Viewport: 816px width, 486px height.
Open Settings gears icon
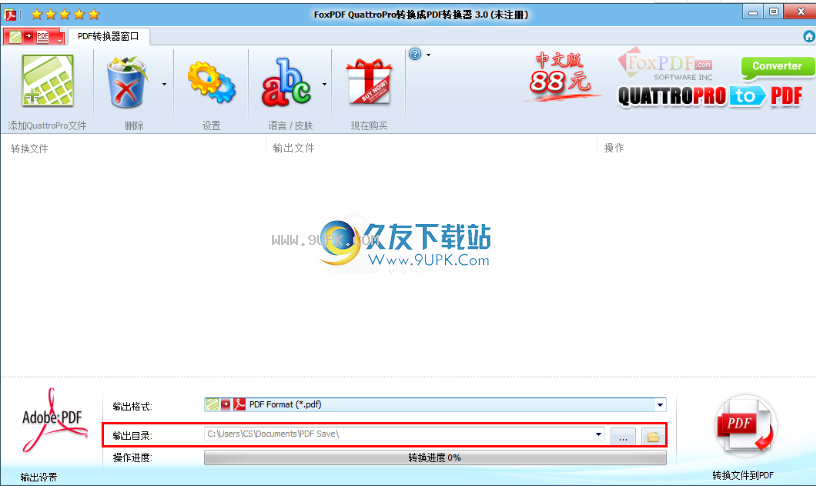pyautogui.click(x=211, y=82)
